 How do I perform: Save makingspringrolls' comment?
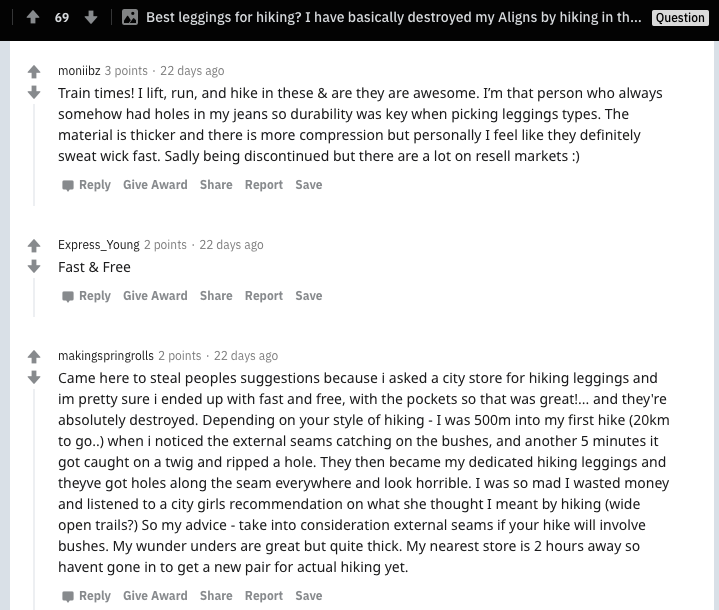309,596
